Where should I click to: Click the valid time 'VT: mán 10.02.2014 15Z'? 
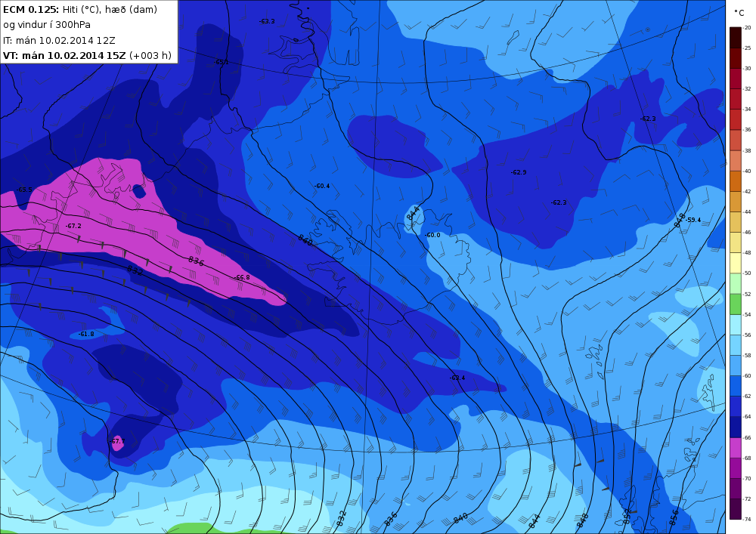(x=64, y=55)
